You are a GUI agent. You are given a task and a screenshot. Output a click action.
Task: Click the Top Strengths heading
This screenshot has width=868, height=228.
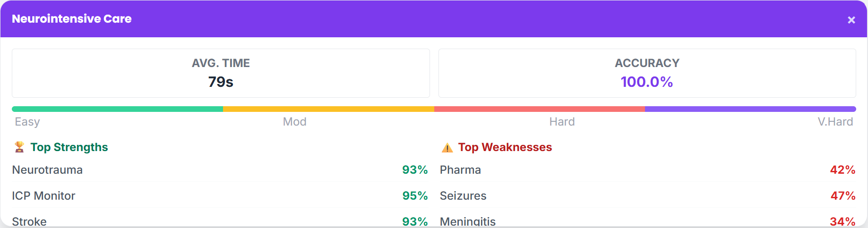(x=69, y=147)
